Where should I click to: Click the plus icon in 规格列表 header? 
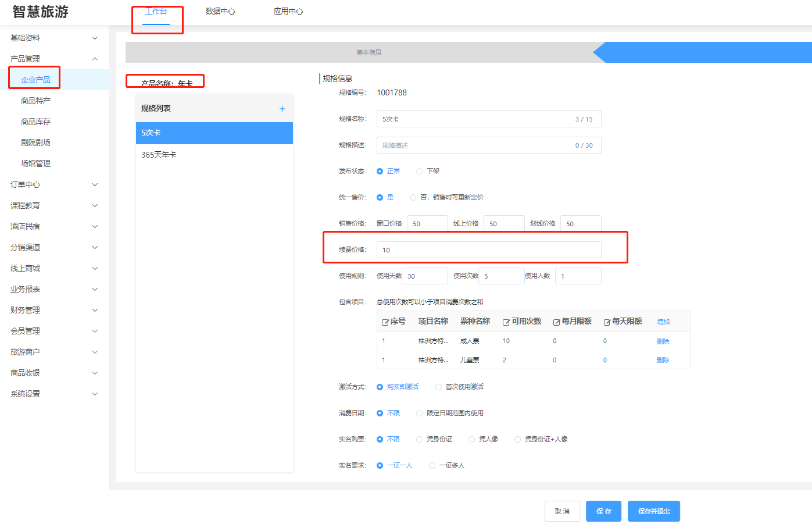click(282, 109)
